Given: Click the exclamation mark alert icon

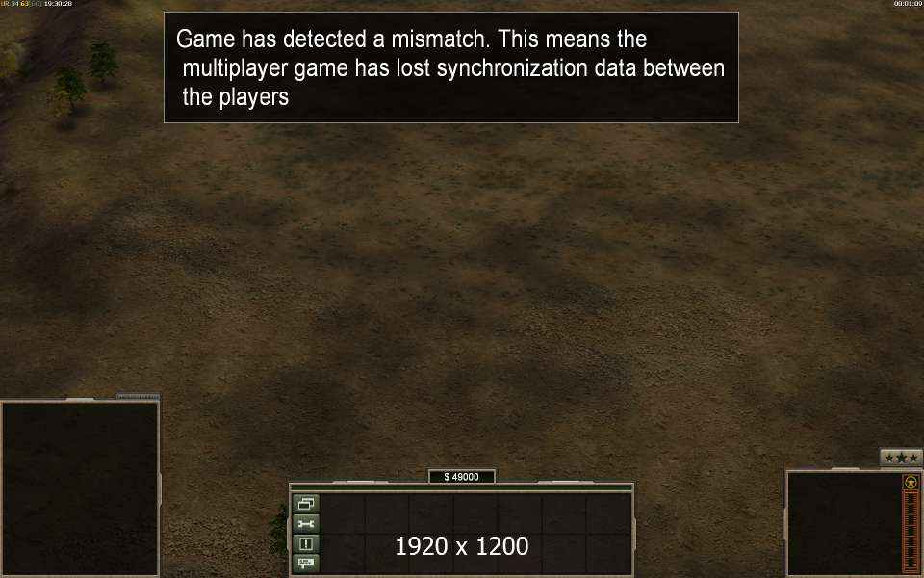Looking at the screenshot, I should 306,543.
